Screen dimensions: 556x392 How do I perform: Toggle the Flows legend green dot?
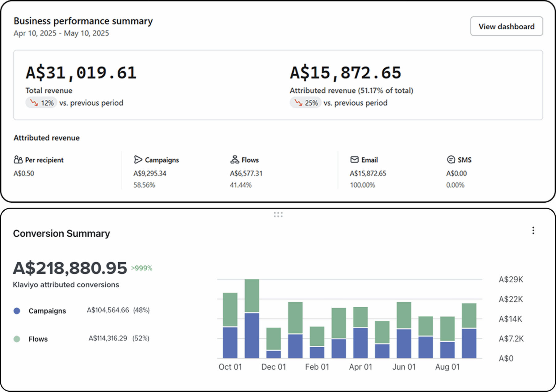(x=17, y=339)
